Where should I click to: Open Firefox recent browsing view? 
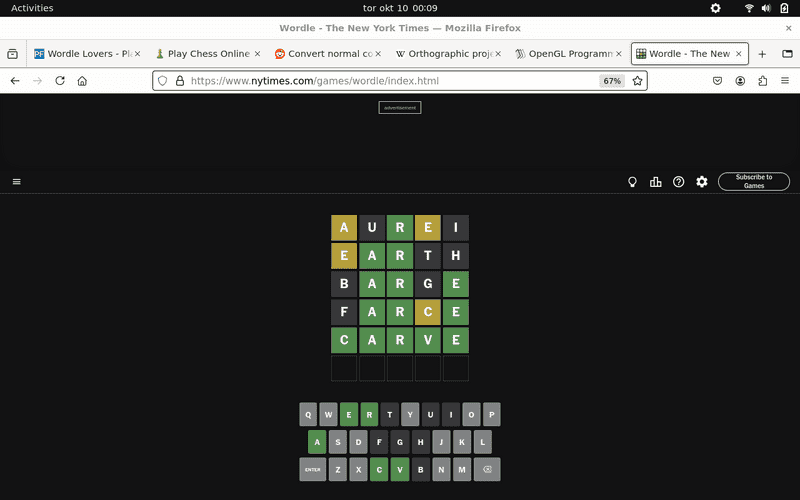tap(12, 54)
